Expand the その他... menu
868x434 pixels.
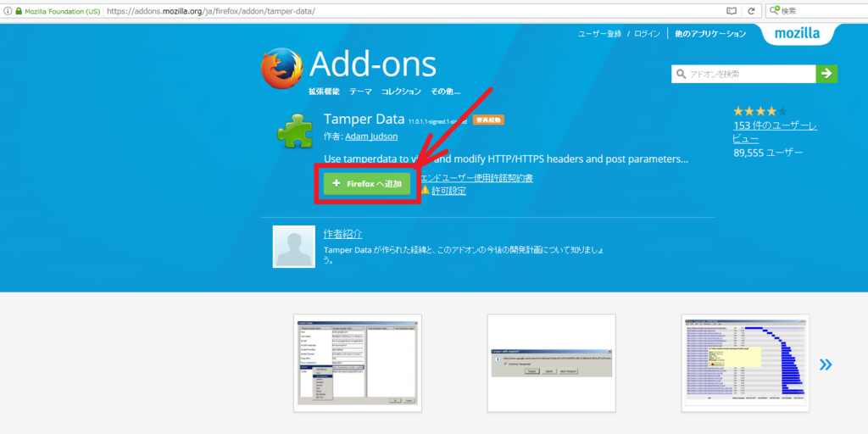click(x=445, y=92)
